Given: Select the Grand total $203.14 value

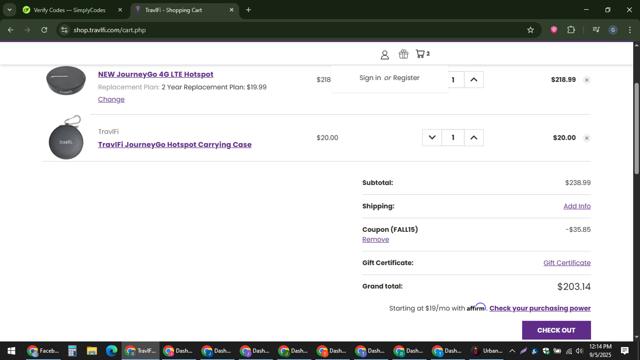Looking at the screenshot, I should pos(574,287).
